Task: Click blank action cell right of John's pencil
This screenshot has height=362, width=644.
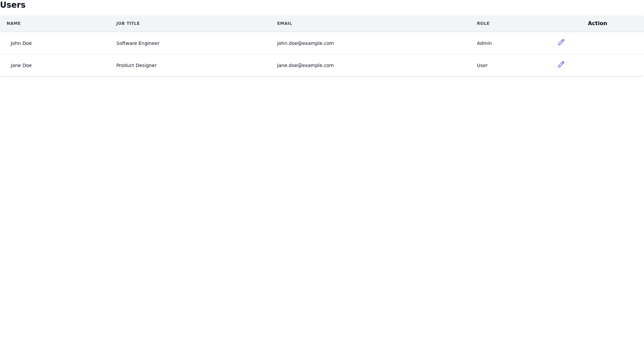Action: (604, 43)
